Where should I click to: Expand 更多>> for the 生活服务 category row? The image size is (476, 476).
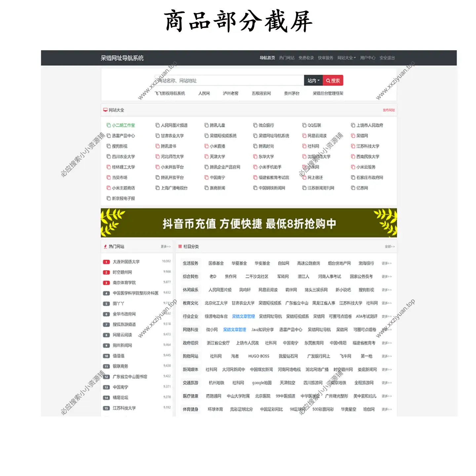[x=386, y=263]
